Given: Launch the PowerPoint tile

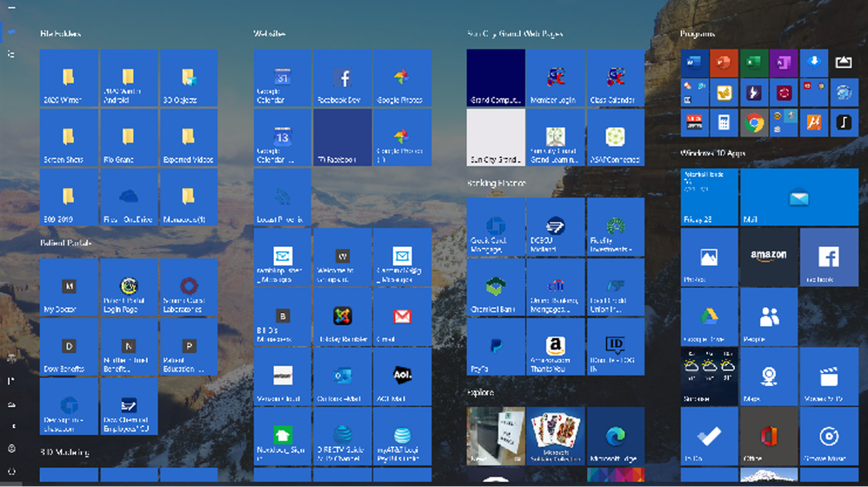Looking at the screenshot, I should tap(724, 63).
